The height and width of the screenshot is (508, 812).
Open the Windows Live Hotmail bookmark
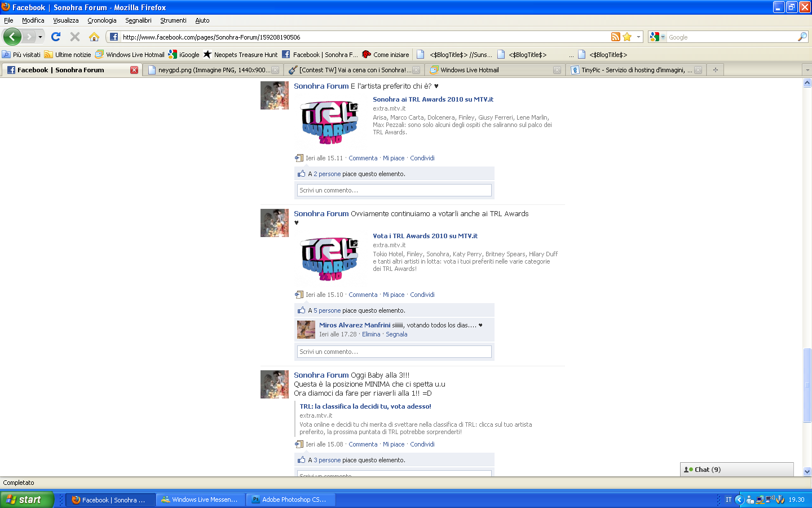tap(130, 55)
